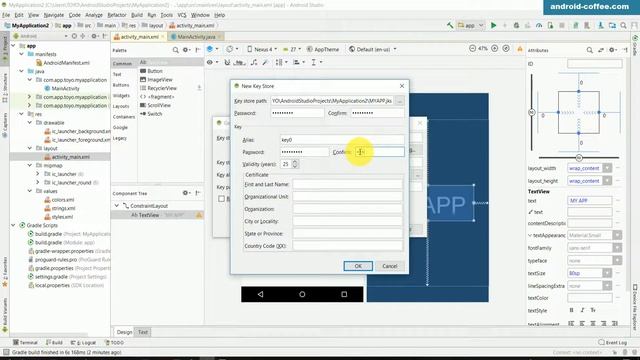Click the Make Project hammer icon
The height and width of the screenshot is (360, 640).
click(450, 25)
